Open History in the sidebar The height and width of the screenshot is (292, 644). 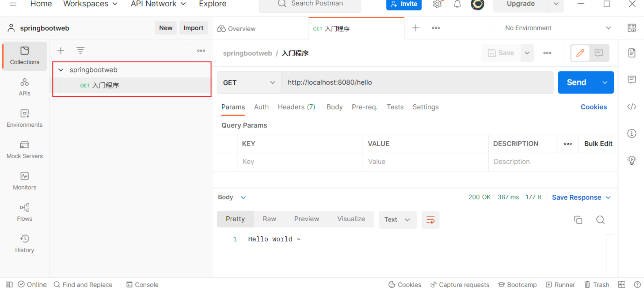pos(25,244)
